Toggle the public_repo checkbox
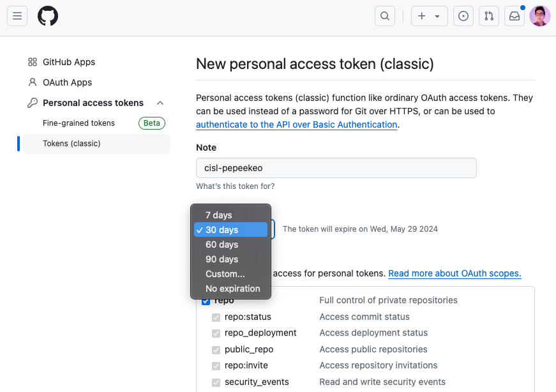The height and width of the screenshot is (392, 556). pos(216,349)
